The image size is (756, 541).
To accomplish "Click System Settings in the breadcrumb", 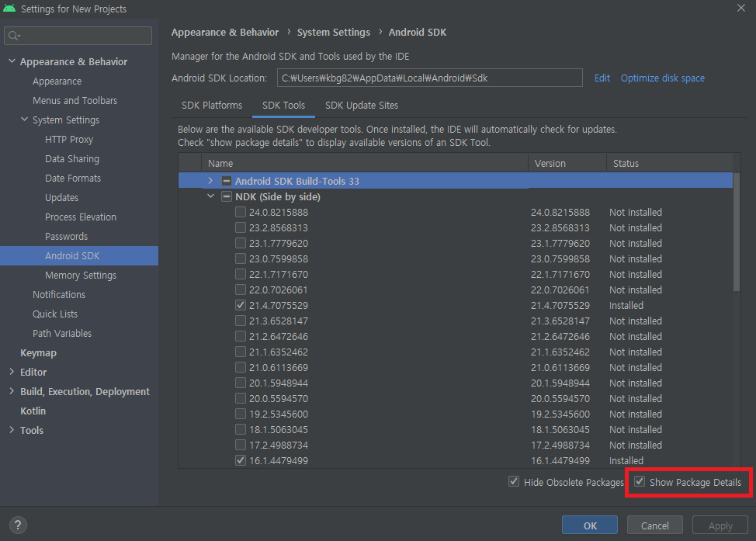I will tap(334, 33).
